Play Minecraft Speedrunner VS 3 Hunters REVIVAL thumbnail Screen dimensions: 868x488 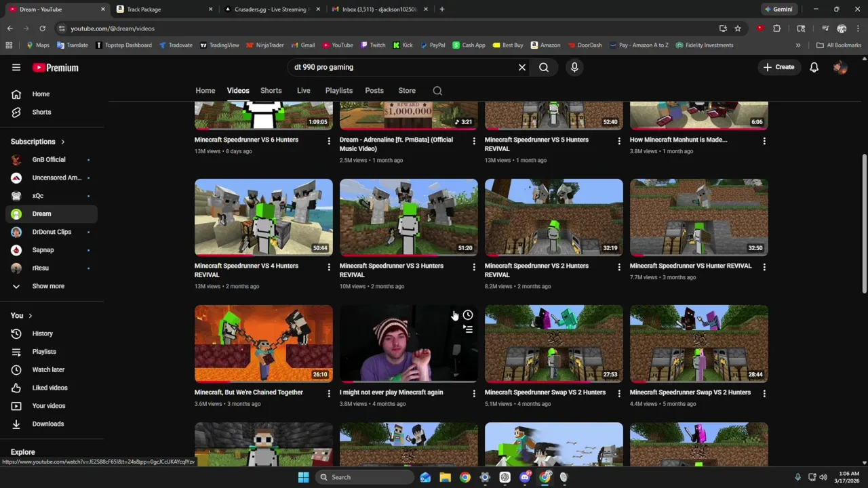[x=409, y=218]
